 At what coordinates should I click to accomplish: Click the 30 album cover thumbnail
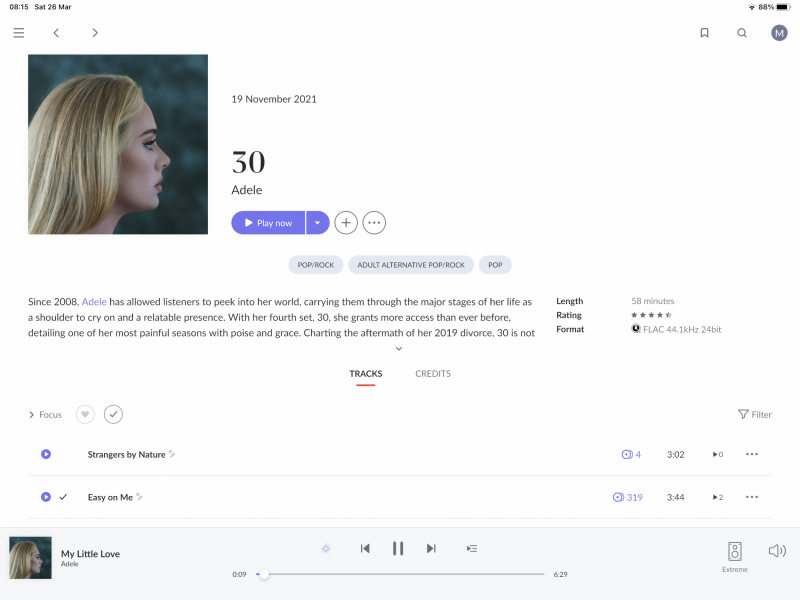(117, 144)
